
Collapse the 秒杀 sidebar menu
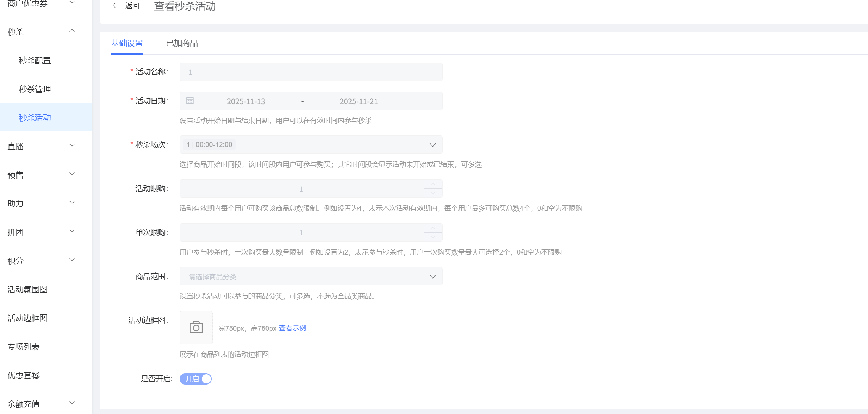point(72,31)
